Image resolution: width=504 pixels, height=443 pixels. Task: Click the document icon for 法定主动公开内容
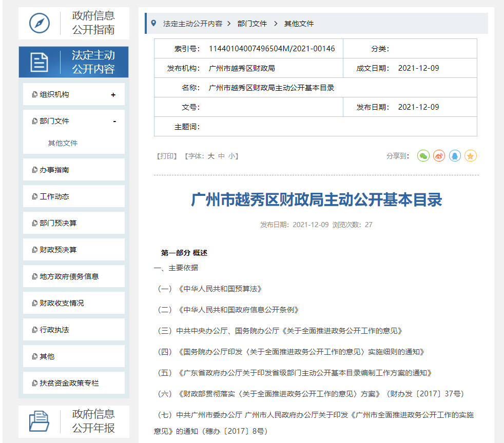39,62
